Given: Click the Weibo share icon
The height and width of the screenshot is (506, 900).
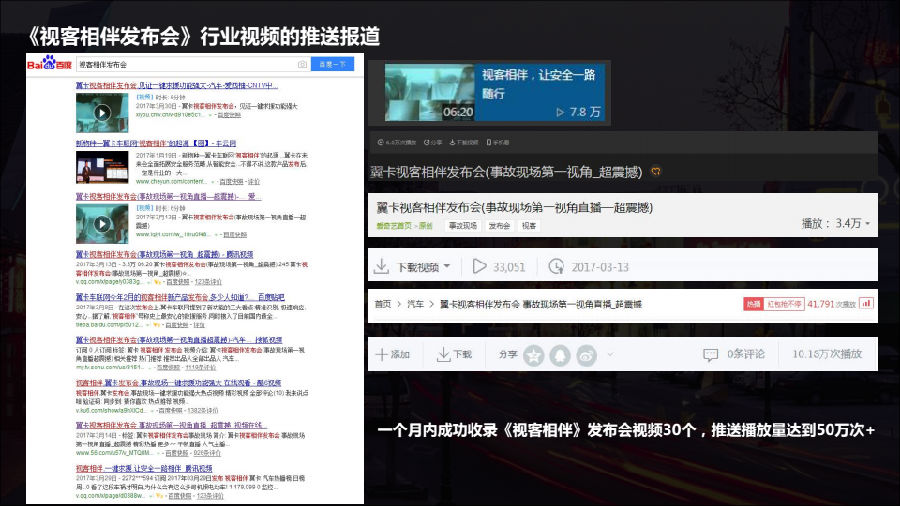Looking at the screenshot, I should [586, 355].
